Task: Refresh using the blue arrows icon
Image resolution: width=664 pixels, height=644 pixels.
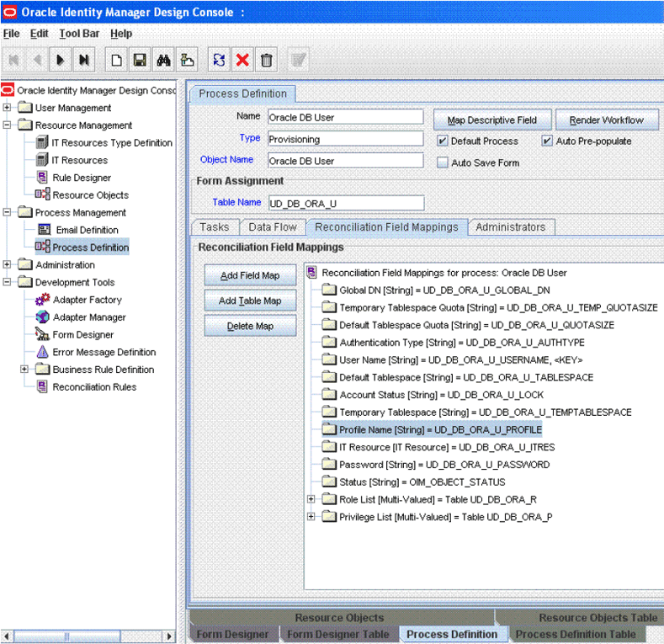Action: [219, 60]
